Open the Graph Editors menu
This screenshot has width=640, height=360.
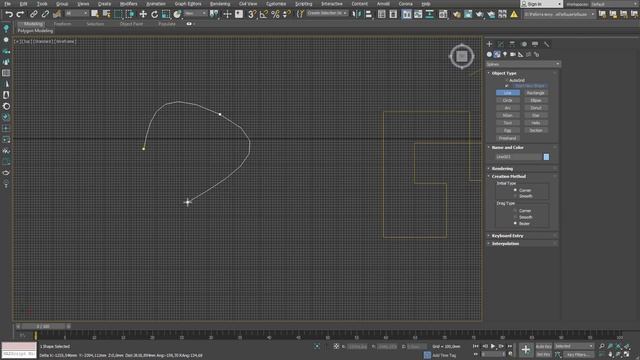[188, 4]
